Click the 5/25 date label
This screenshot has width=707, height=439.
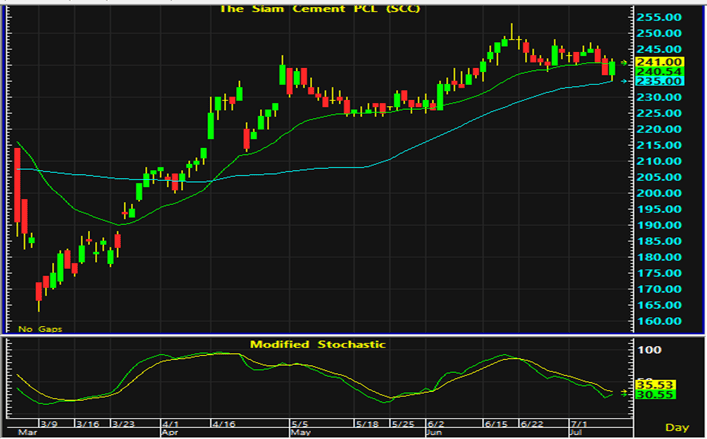tap(403, 424)
